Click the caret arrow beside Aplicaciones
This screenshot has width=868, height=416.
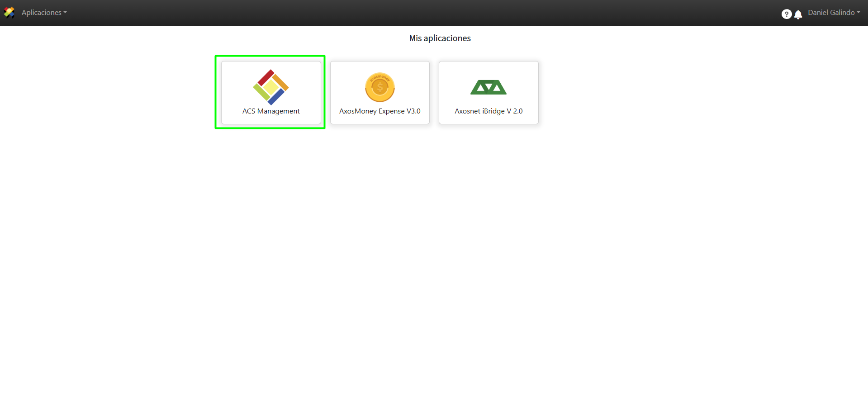[x=65, y=13]
